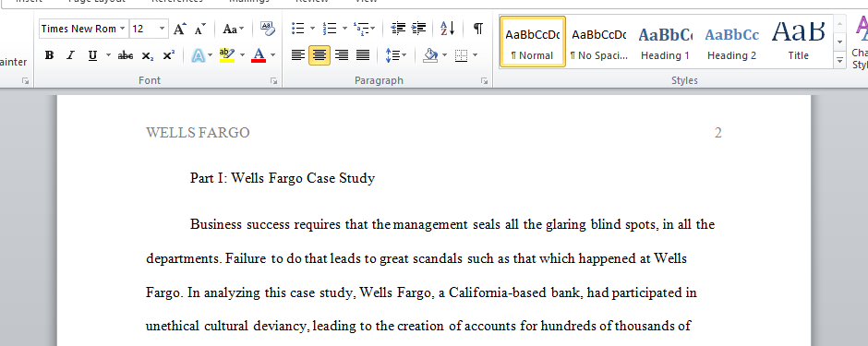
Task: Click the numbered list icon
Action: (330, 29)
